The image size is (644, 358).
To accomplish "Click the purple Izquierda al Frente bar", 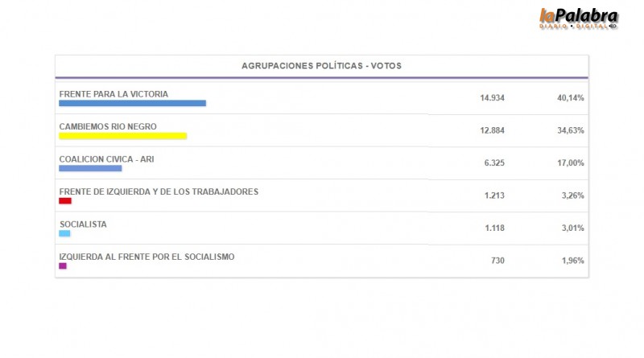I will pos(63,265).
